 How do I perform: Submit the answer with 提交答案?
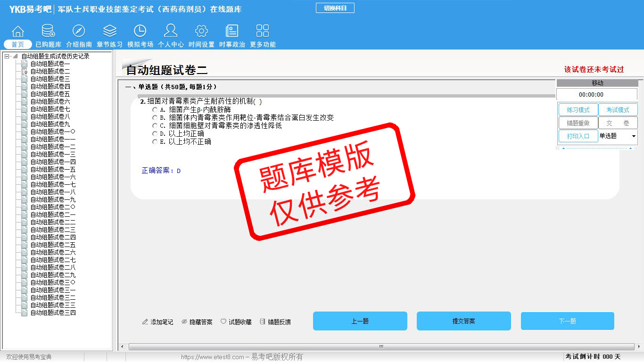(x=463, y=321)
